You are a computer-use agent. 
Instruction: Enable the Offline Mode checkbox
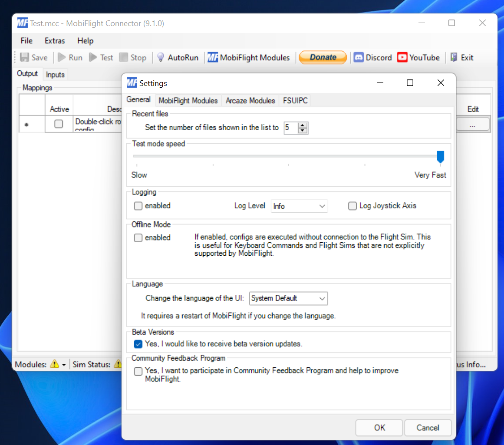[138, 237]
